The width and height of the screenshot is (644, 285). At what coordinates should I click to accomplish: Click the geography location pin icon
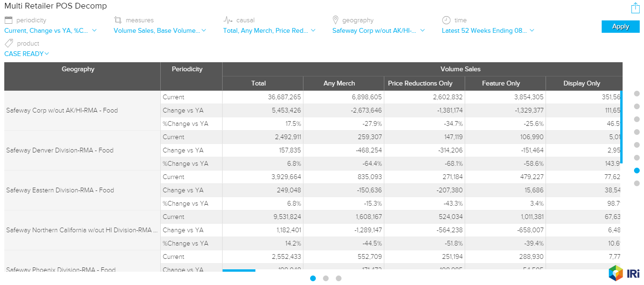click(x=336, y=20)
